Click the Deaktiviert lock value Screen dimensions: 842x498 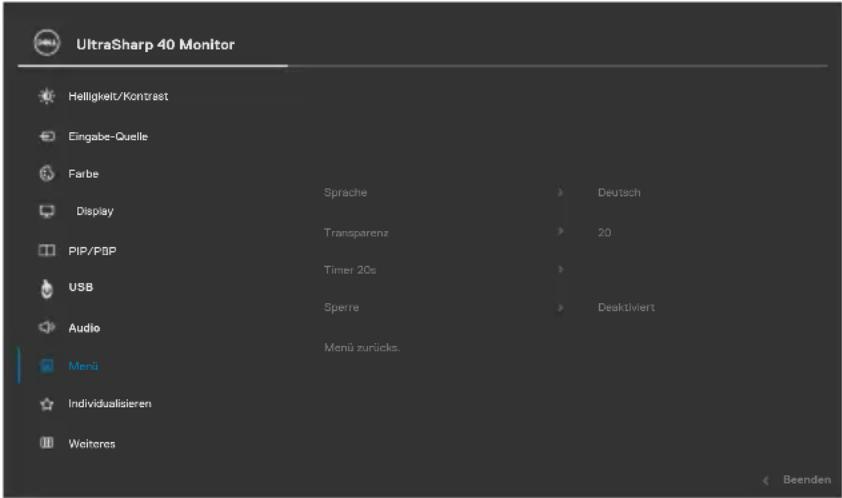tap(626, 307)
